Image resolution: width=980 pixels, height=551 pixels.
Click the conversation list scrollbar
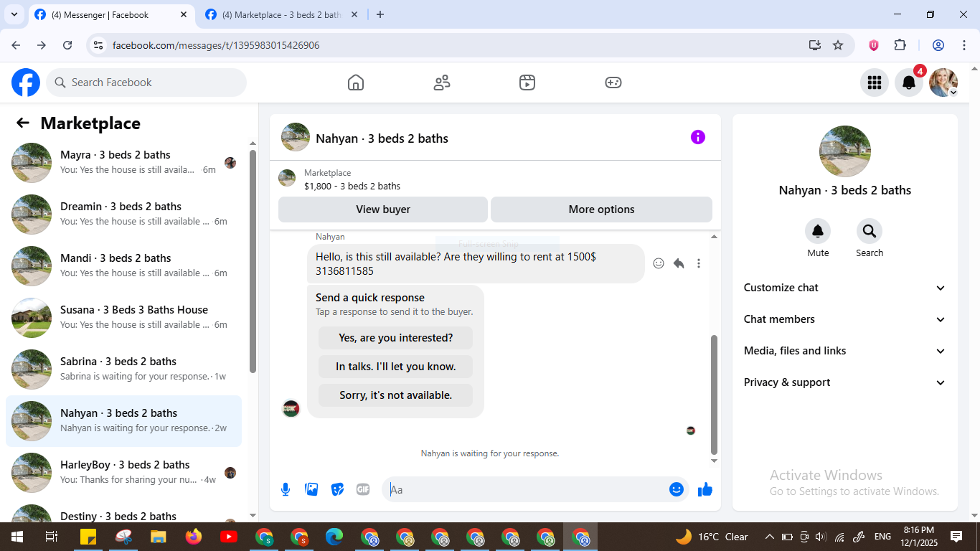click(253, 261)
